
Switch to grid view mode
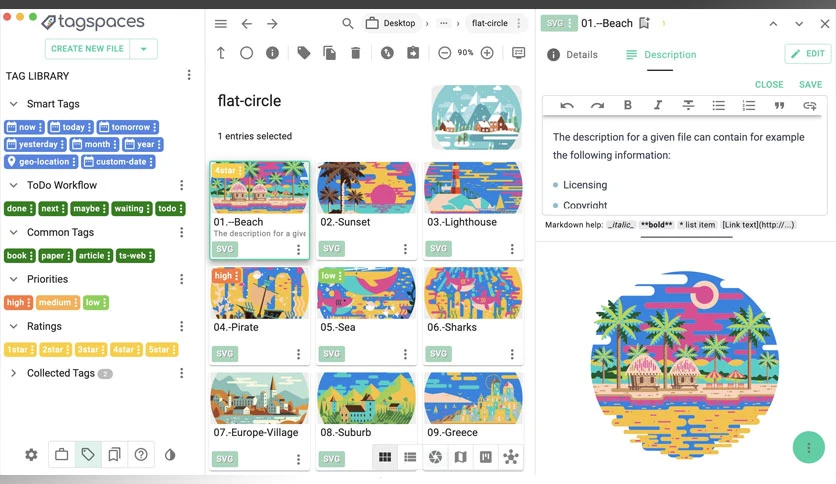(x=385, y=457)
